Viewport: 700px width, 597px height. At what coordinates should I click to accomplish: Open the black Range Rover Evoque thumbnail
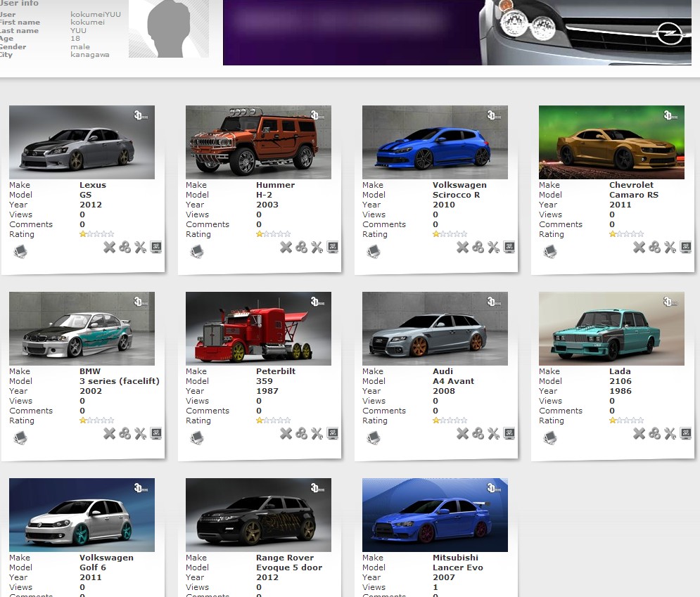(x=258, y=515)
